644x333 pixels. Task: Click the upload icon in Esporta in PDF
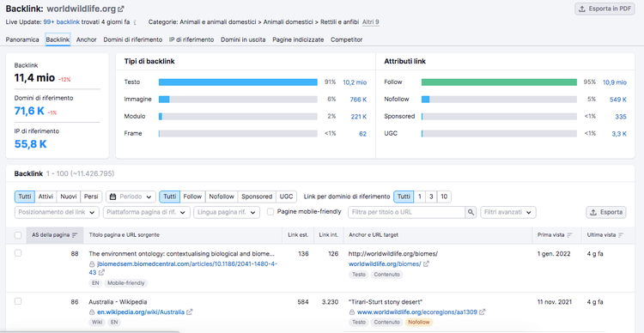[x=582, y=9]
